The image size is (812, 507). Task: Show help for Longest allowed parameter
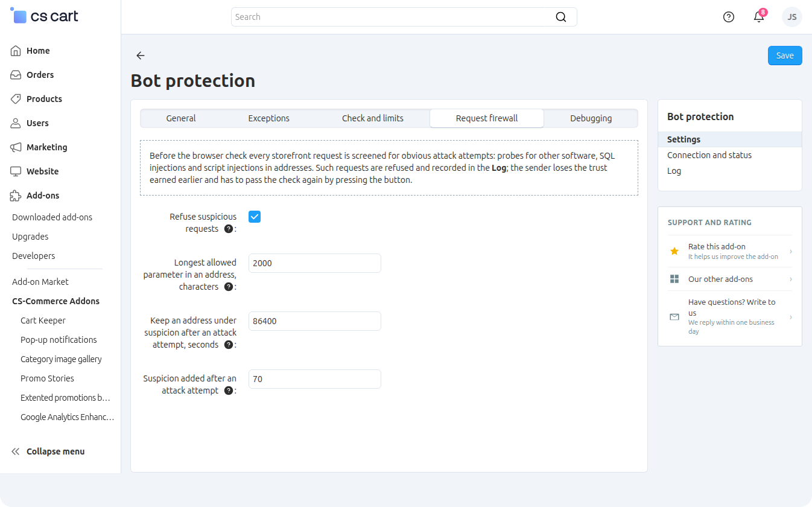[x=229, y=287]
